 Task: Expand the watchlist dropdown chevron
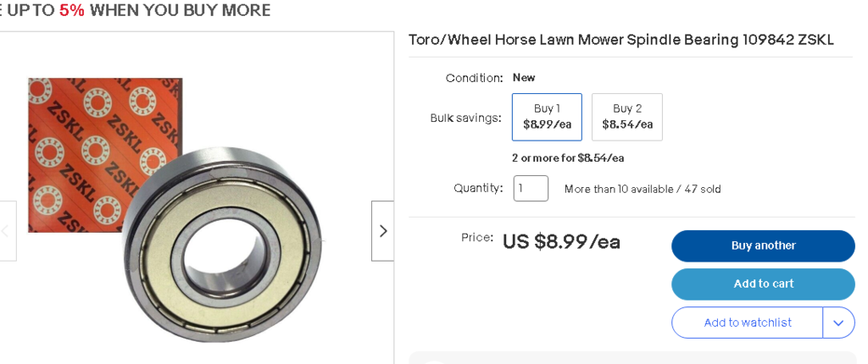click(x=838, y=323)
